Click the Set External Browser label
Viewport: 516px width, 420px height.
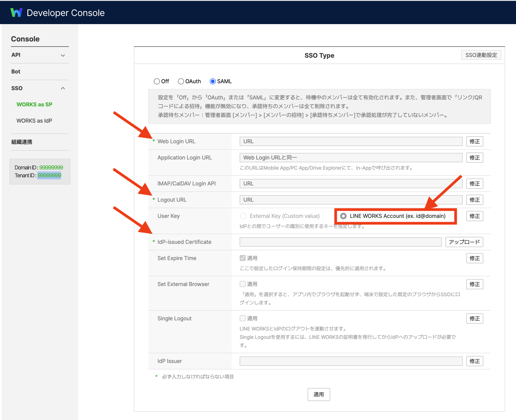tap(183, 284)
